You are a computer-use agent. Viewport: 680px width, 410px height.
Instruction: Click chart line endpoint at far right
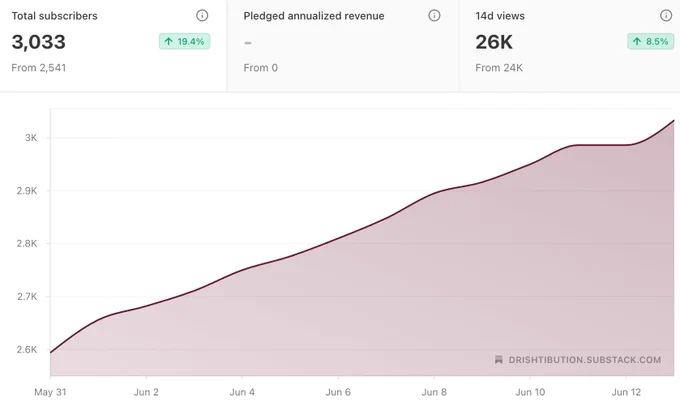(673, 121)
